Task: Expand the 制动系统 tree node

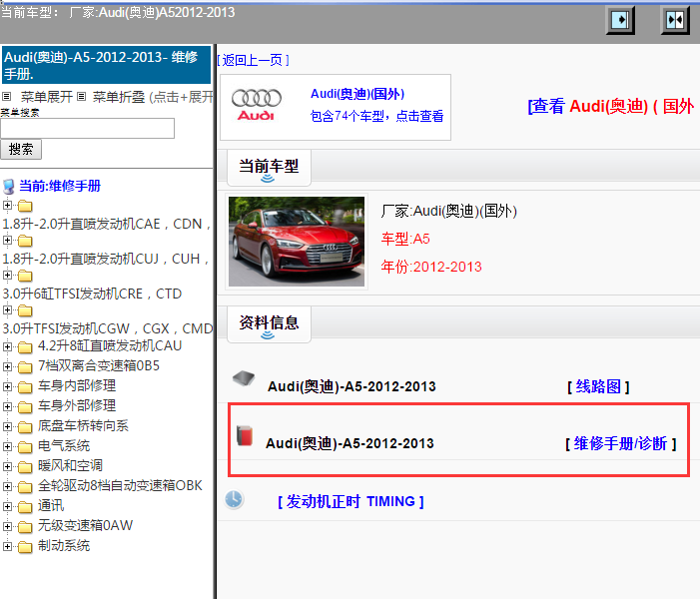Action: click(7, 546)
